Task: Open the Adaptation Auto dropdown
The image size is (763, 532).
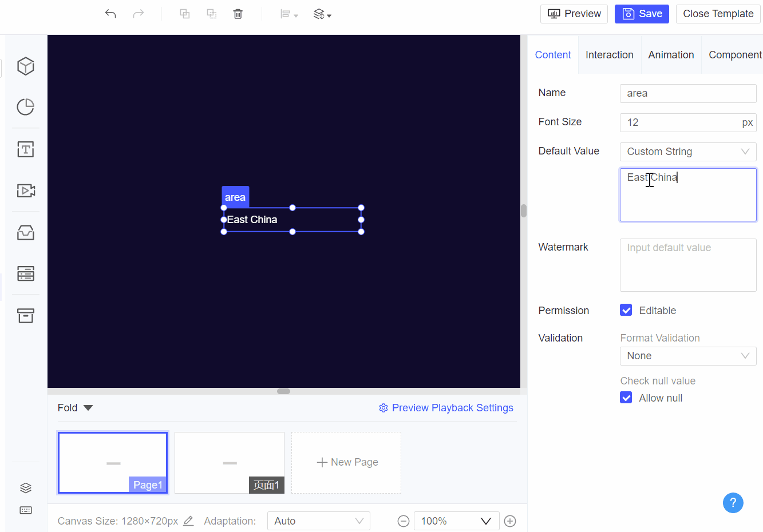Action: [318, 521]
